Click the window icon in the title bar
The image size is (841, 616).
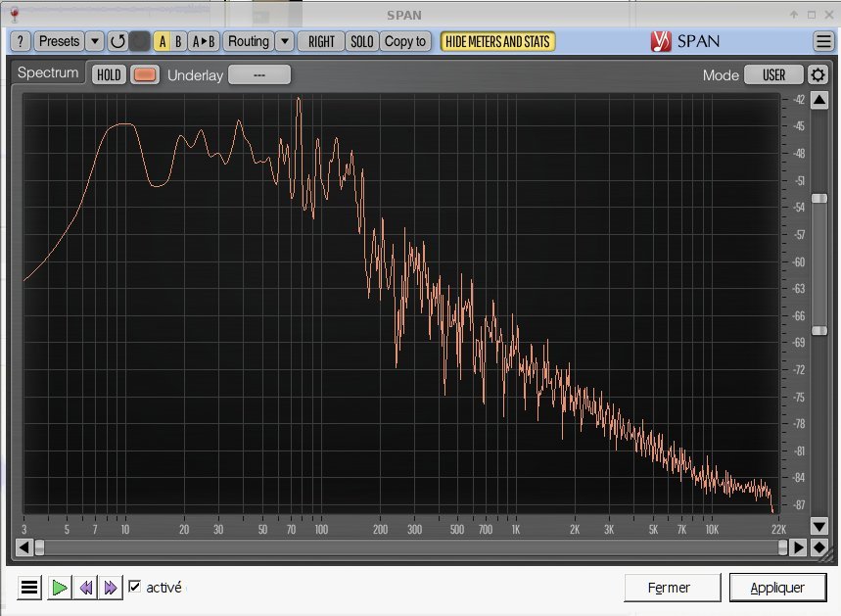click(x=15, y=15)
